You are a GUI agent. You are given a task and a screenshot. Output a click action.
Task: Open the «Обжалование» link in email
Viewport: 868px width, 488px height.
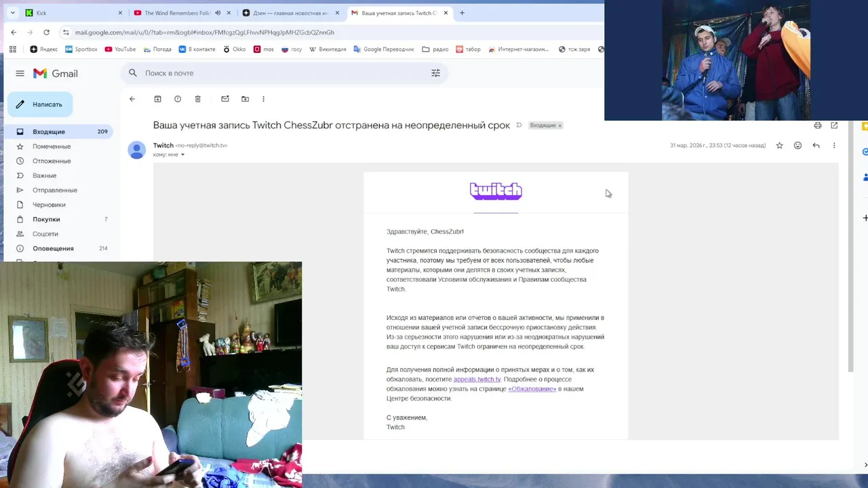point(532,389)
